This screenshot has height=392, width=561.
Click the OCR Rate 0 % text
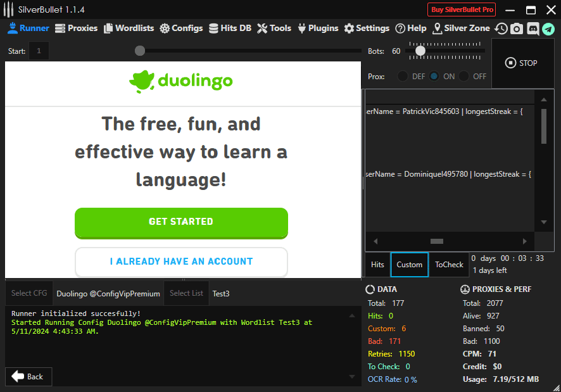[392, 379]
